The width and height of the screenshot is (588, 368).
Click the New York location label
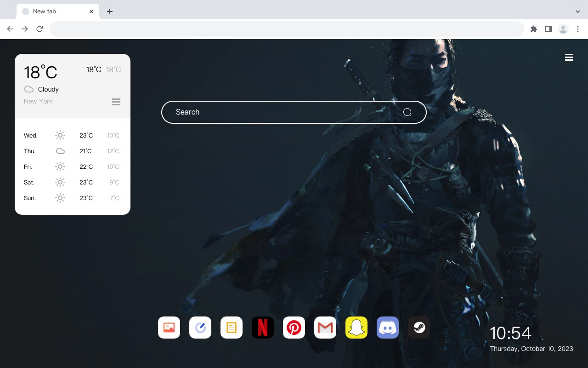coord(38,101)
